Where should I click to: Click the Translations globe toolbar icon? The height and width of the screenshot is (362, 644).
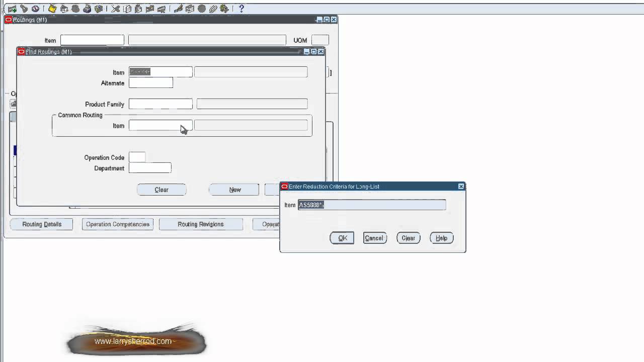coord(201,9)
